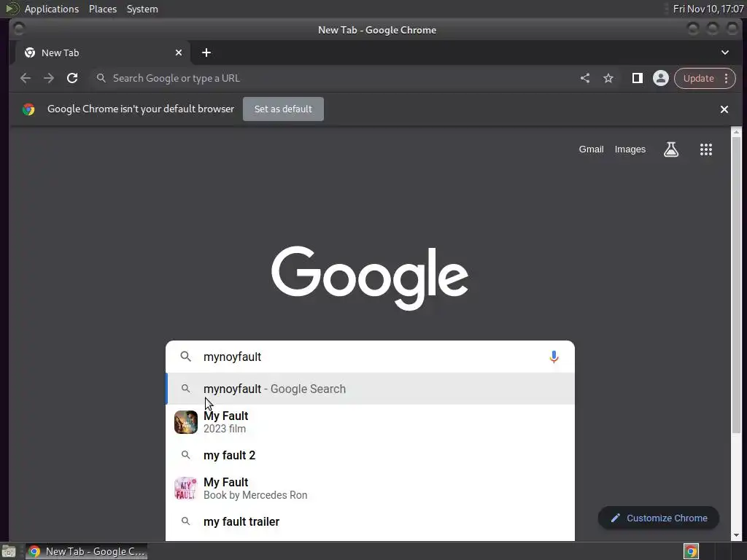This screenshot has width=747, height=560.
Task: Open the System menu
Action: coord(142,9)
